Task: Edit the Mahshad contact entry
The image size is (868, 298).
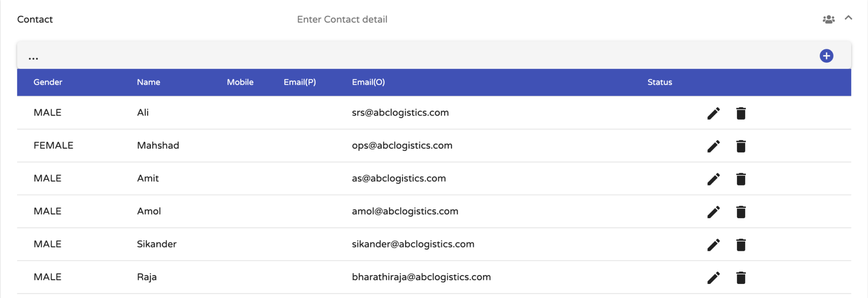Action: [713, 146]
